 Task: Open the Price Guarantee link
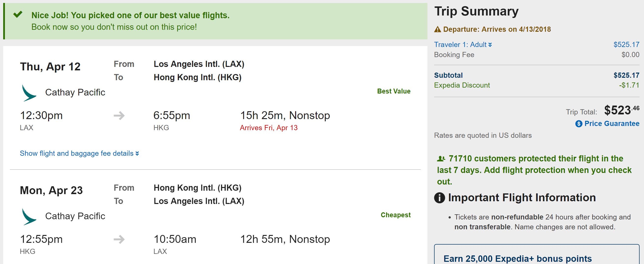612,124
